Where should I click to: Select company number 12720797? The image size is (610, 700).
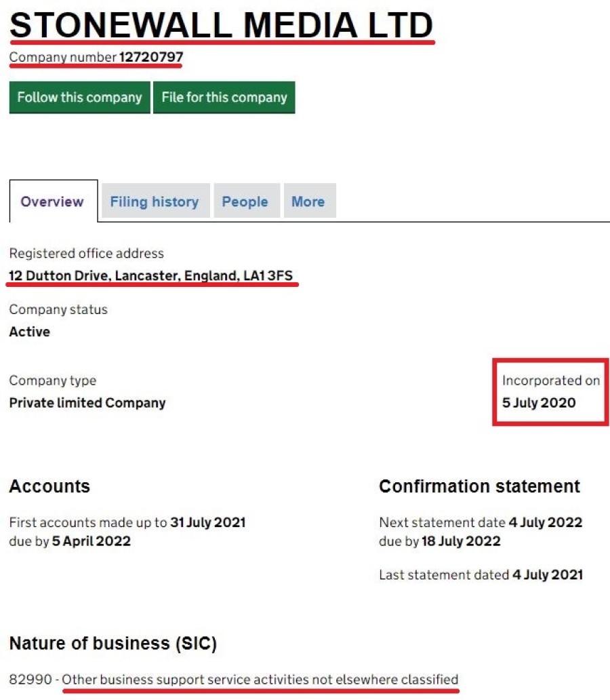151,57
